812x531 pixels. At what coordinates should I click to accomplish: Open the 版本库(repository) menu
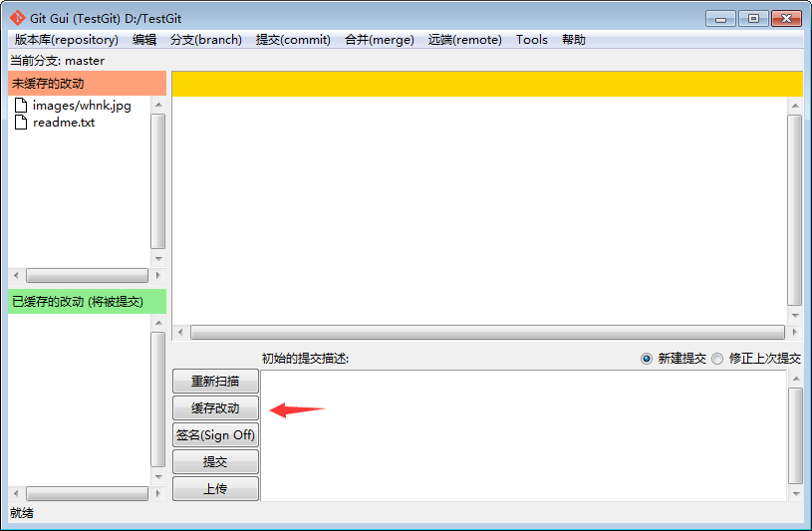click(x=67, y=40)
